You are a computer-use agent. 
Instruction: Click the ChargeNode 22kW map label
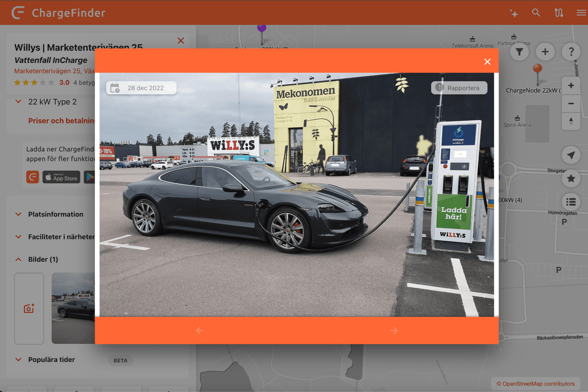[533, 90]
